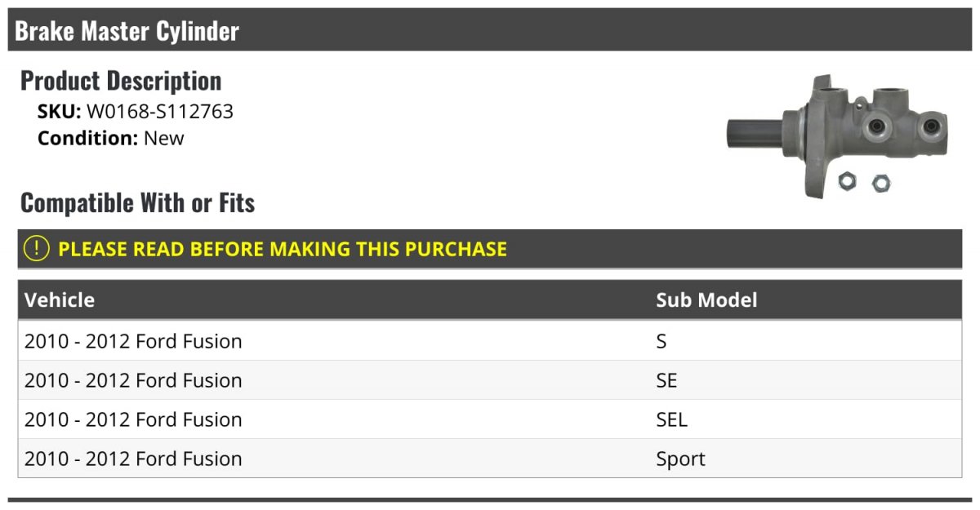Click the SKU number W0168-S112763

click(x=160, y=112)
